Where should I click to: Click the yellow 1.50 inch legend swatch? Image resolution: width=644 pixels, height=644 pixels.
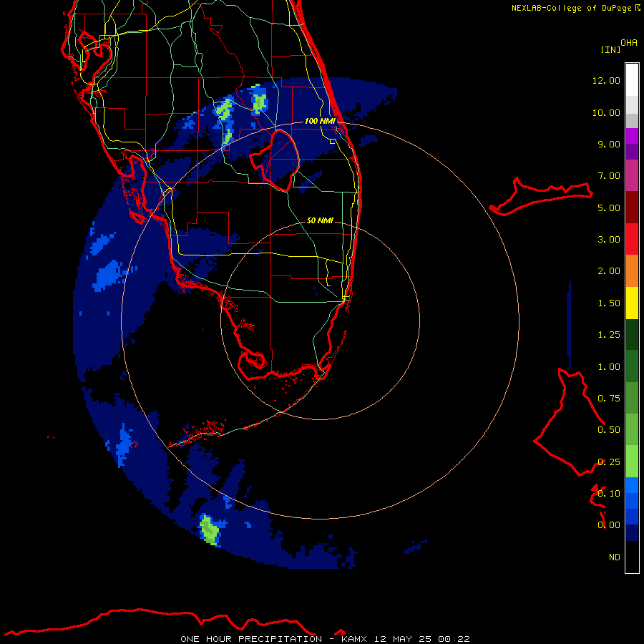(x=632, y=303)
